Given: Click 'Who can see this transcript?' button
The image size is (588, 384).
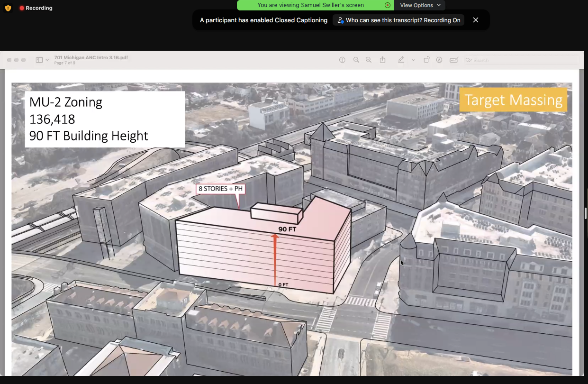Looking at the screenshot, I should tap(398, 20).
